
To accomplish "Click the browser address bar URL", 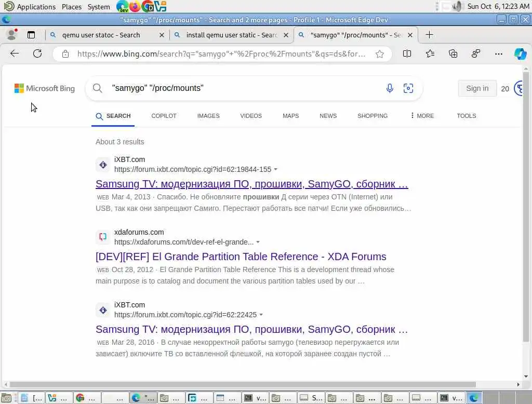I will point(221,54).
